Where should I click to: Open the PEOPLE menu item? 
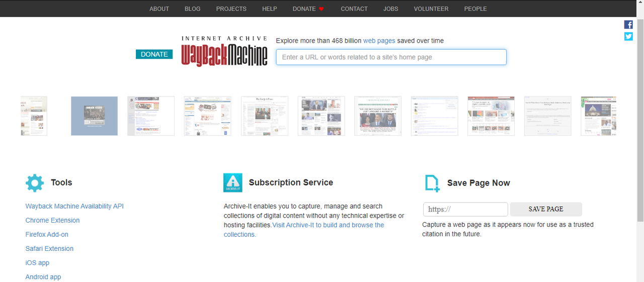click(475, 9)
